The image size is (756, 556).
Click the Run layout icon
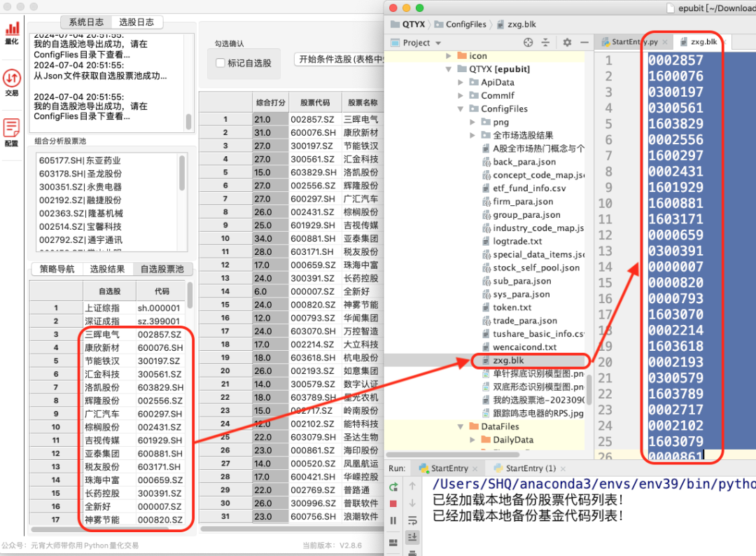[393, 543]
